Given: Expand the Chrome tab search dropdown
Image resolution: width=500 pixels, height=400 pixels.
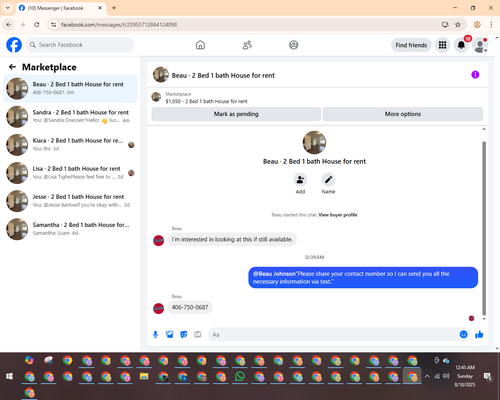Looking at the screenshot, I should (8, 8).
